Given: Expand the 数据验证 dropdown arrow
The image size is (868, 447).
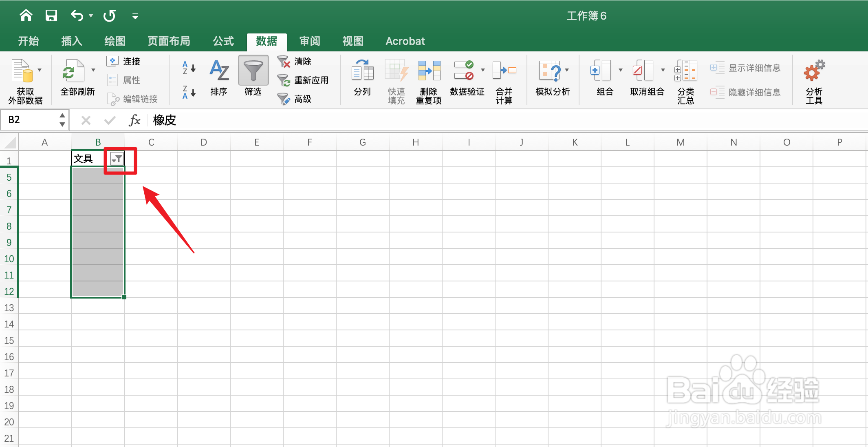Looking at the screenshot, I should click(482, 69).
